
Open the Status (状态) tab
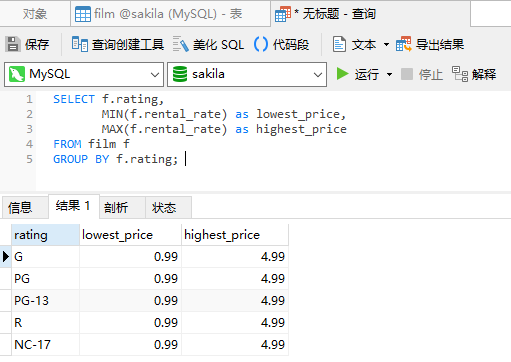(x=168, y=207)
